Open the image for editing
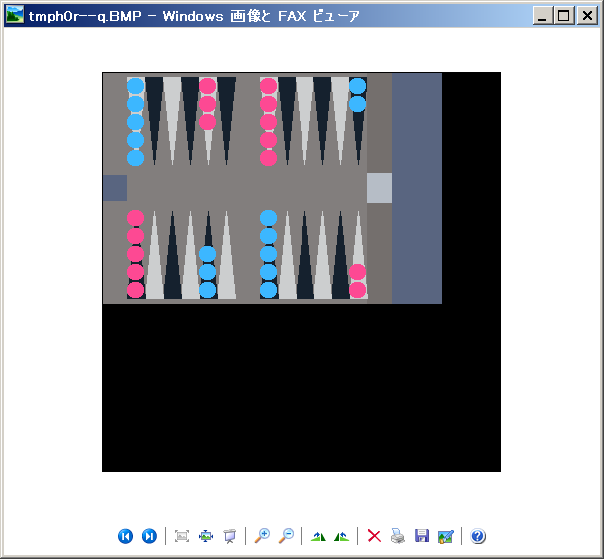This screenshot has width=604, height=559. click(x=446, y=536)
